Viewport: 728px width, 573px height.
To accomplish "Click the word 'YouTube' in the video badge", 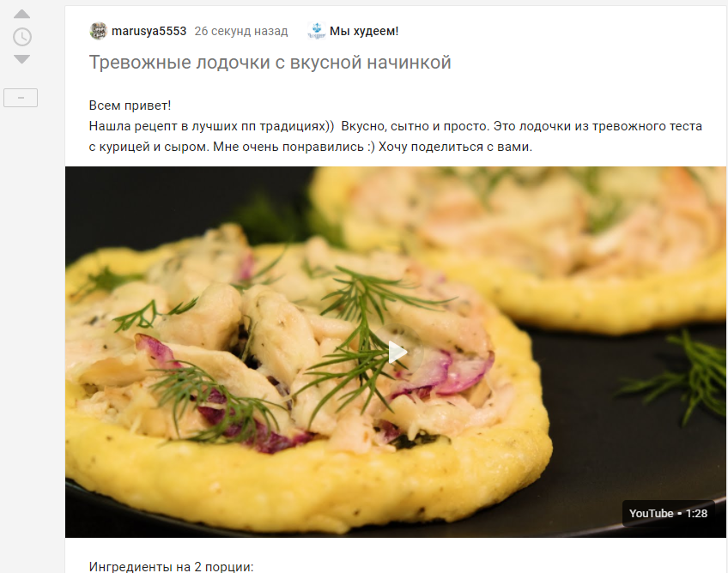I will 651,514.
